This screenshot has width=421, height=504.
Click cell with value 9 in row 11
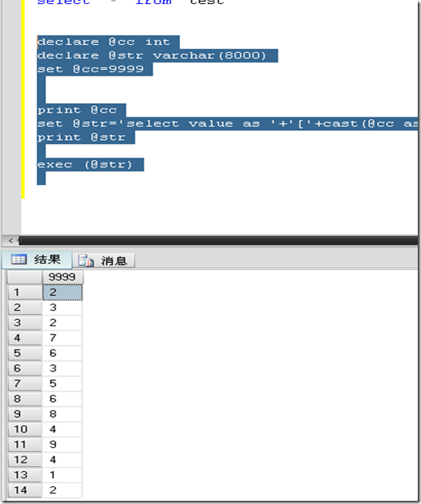[x=62, y=445]
